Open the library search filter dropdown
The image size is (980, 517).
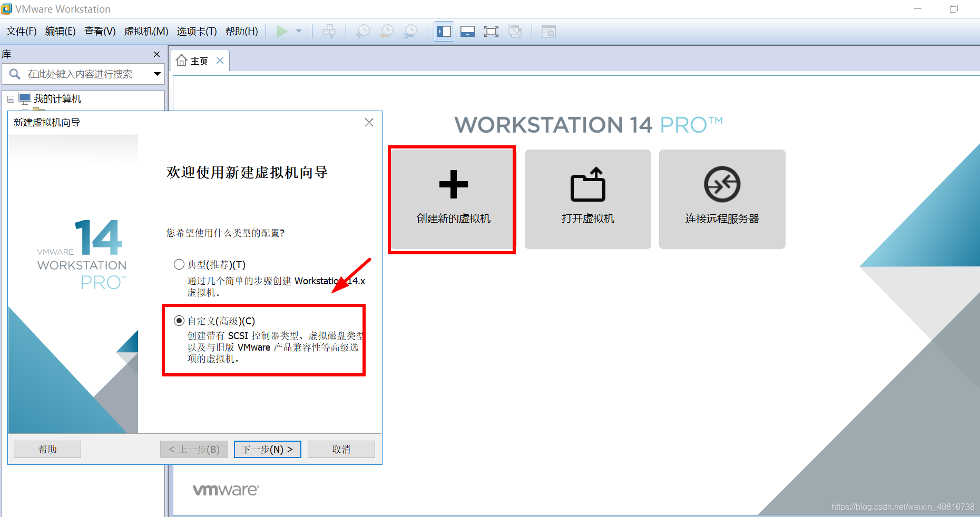click(x=157, y=74)
